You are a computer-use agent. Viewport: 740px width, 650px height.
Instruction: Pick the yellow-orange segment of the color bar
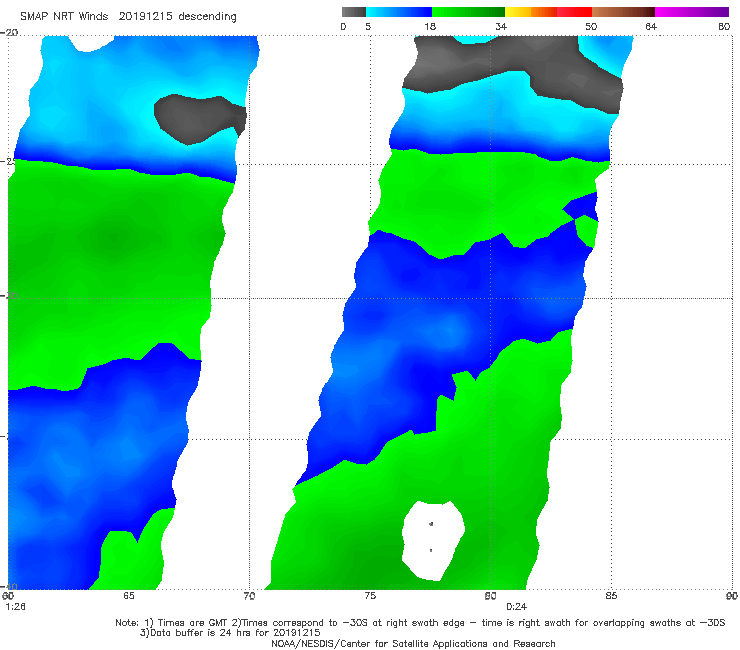click(x=530, y=12)
